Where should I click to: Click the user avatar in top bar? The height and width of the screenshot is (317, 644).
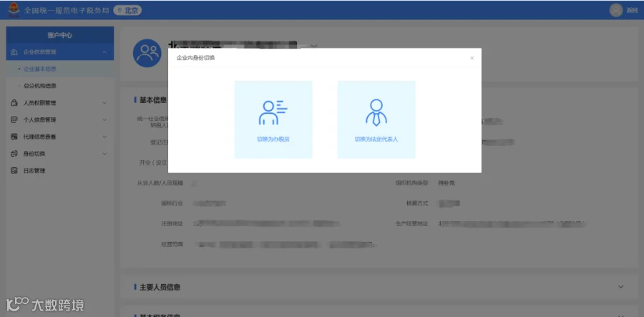click(615, 10)
